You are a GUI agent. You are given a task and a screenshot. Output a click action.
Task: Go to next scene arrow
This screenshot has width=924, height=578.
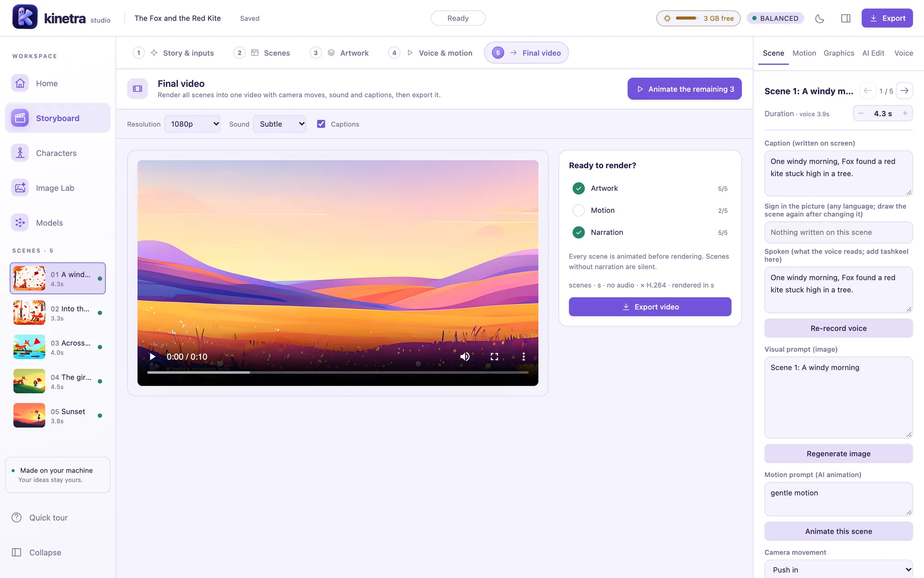point(904,91)
